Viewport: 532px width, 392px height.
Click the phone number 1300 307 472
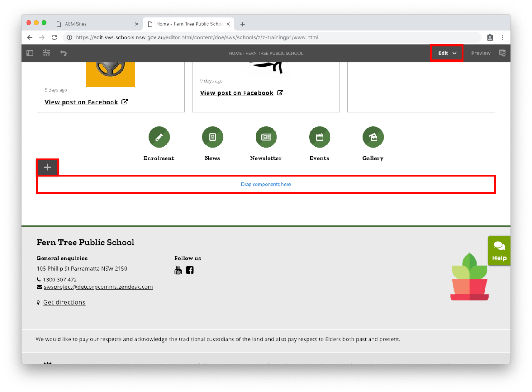point(60,279)
